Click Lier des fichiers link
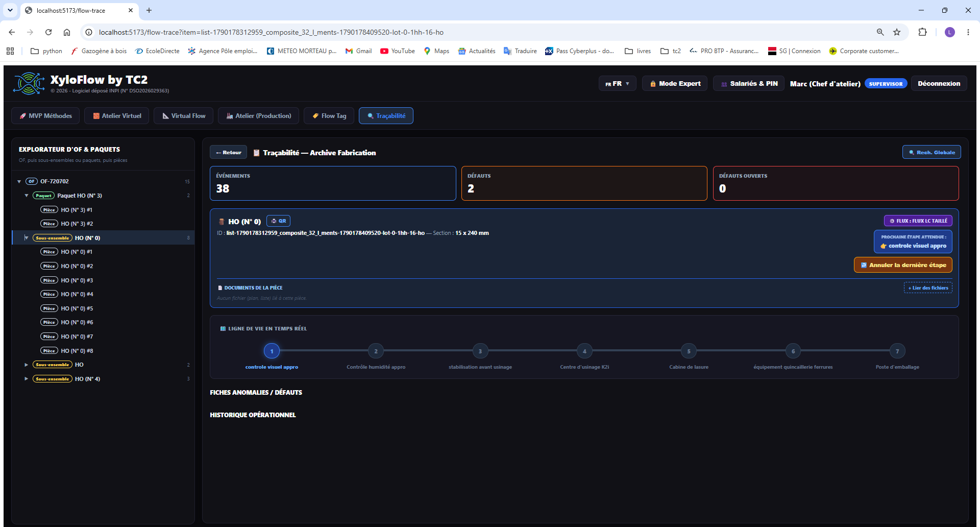 928,288
